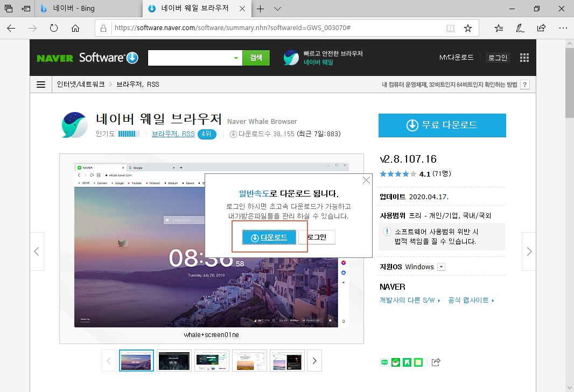Click the blue 다운로드 button in popup

[269, 237]
